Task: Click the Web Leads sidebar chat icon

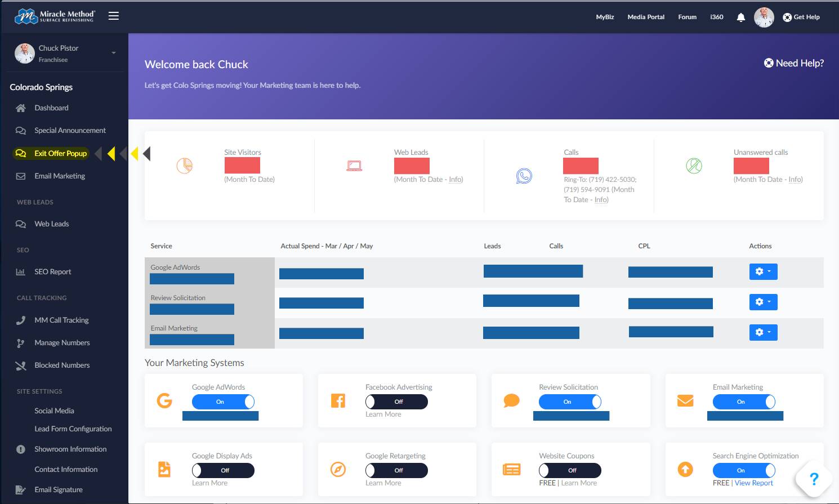Action: point(21,224)
